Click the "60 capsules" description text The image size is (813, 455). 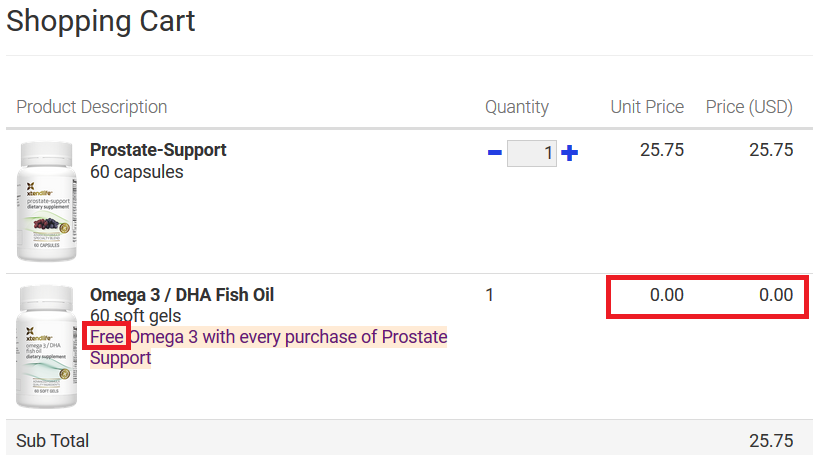coord(137,172)
